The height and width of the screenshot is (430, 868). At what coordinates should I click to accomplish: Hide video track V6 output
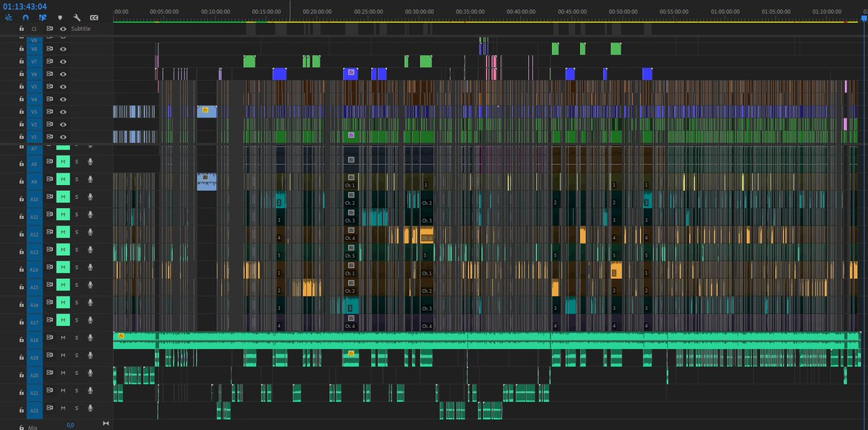[64, 74]
